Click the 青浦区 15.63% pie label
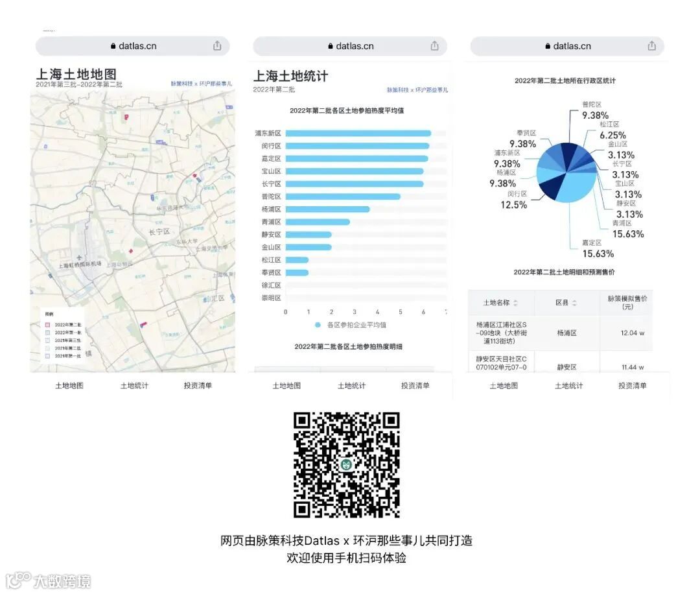This screenshot has width=700, height=594. click(x=627, y=229)
